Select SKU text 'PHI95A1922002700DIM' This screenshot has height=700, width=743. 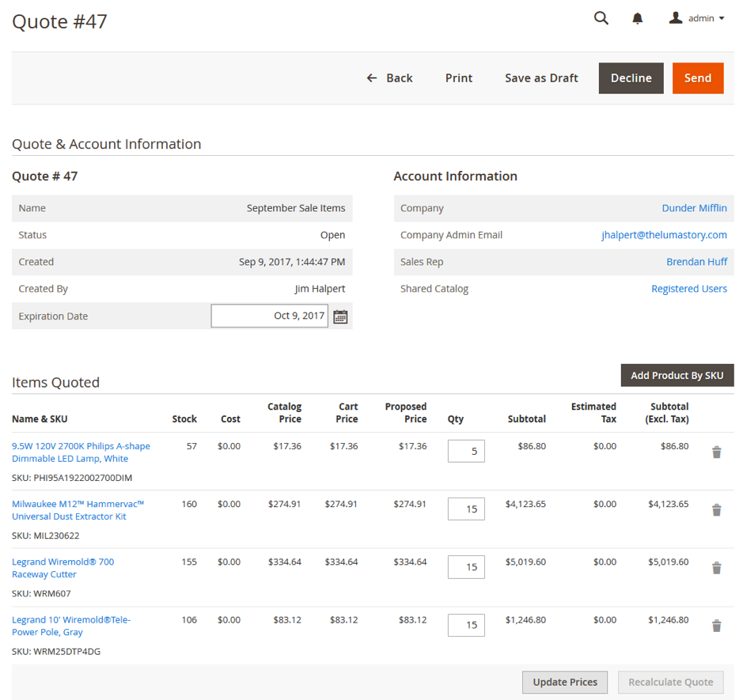point(83,478)
